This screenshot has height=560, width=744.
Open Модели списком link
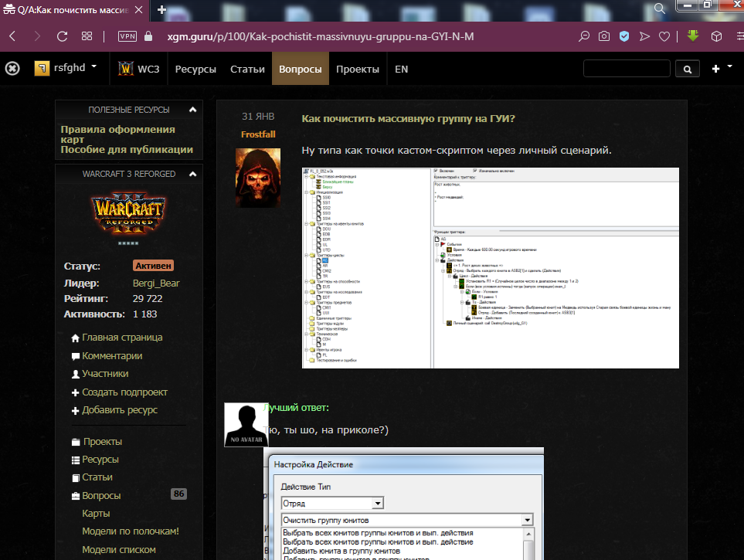119,549
